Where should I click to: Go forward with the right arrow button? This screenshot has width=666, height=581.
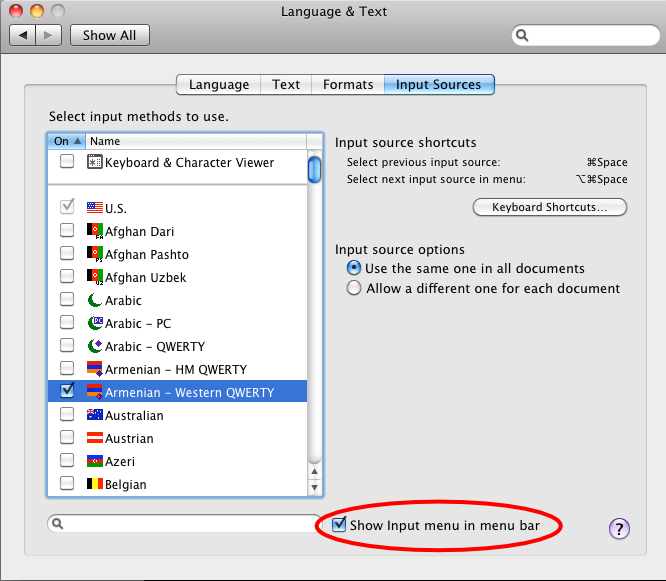50,35
